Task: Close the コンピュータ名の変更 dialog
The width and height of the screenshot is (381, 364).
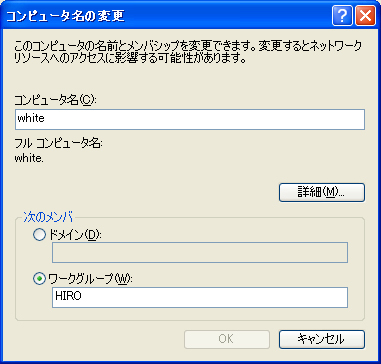Action: click(366, 16)
